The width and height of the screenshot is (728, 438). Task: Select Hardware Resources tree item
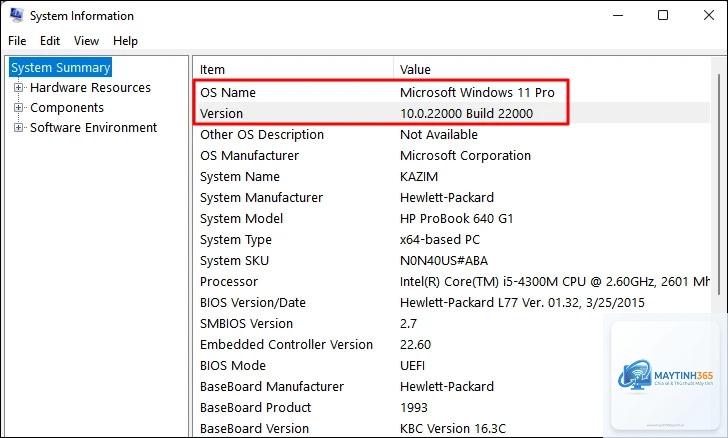click(91, 87)
